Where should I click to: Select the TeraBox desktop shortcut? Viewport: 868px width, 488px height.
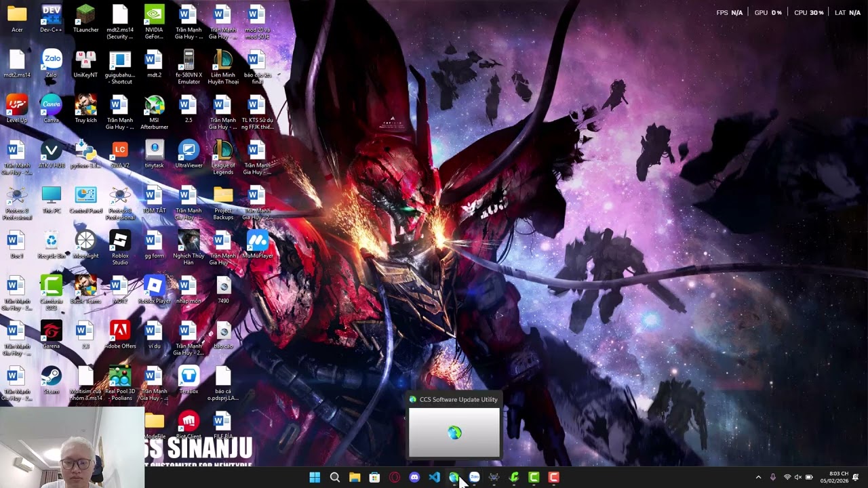(x=189, y=380)
